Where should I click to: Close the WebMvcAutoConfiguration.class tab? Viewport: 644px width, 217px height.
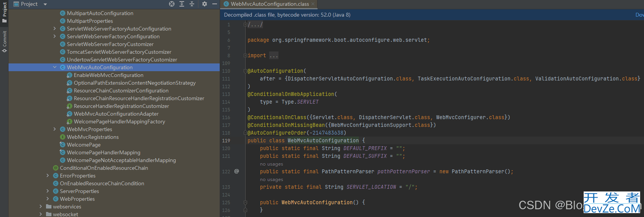pos(313,4)
